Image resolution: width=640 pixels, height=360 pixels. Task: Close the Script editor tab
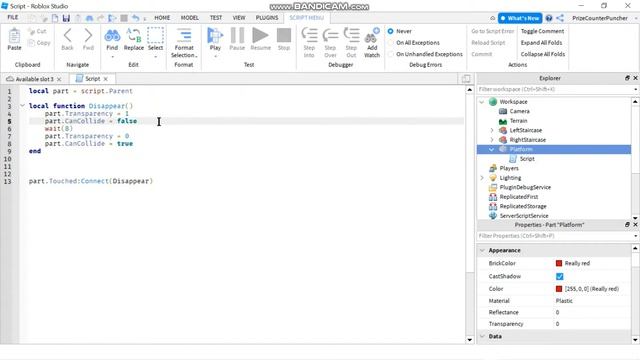pyautogui.click(x=106, y=79)
